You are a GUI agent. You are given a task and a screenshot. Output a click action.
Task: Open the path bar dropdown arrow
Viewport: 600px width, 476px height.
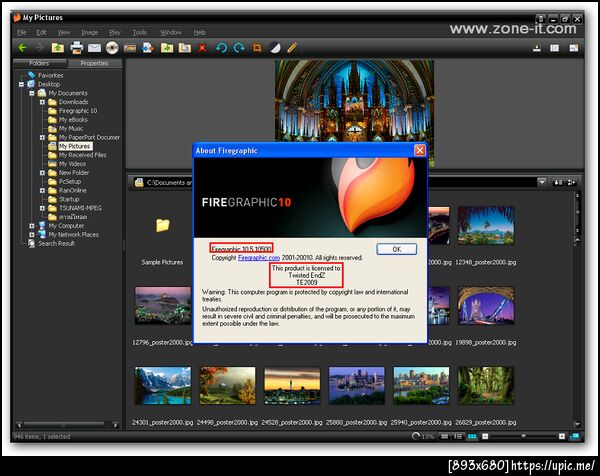542,182
